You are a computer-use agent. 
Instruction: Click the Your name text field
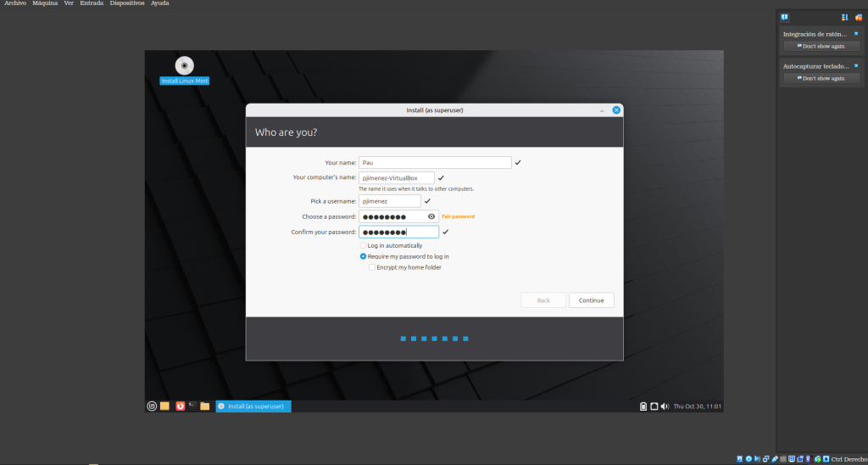(435, 162)
